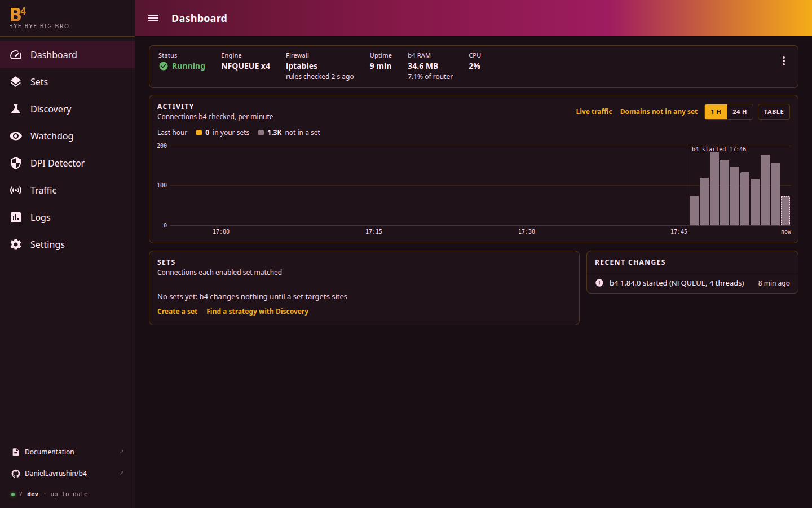This screenshot has width=812, height=508.
Task: Click the GitHub octocat icon
Action: 16,474
